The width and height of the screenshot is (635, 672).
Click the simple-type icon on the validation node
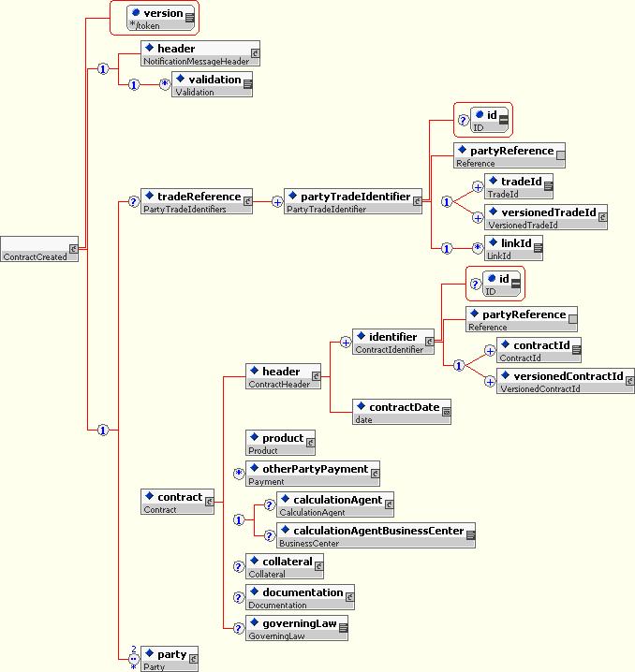(x=247, y=85)
